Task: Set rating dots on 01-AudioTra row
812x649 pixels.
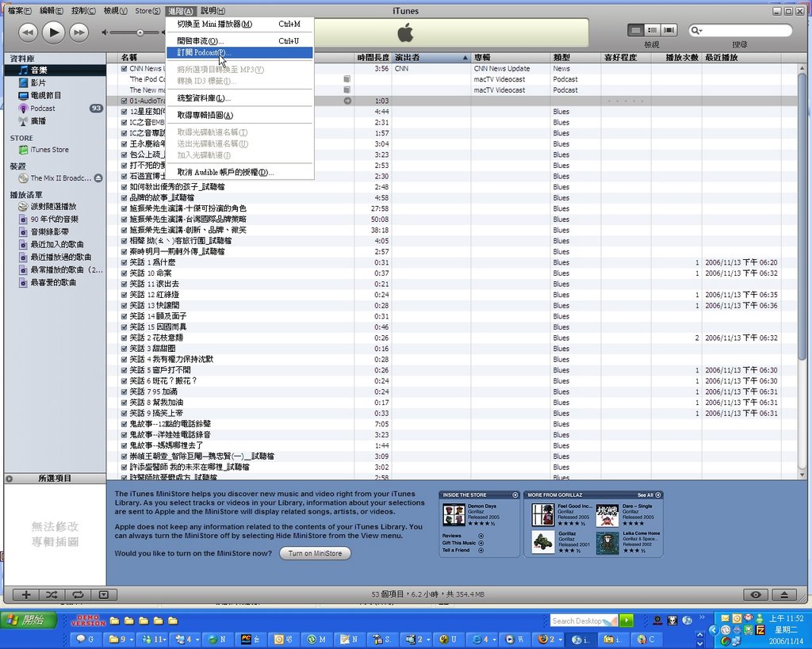Action: coord(625,101)
